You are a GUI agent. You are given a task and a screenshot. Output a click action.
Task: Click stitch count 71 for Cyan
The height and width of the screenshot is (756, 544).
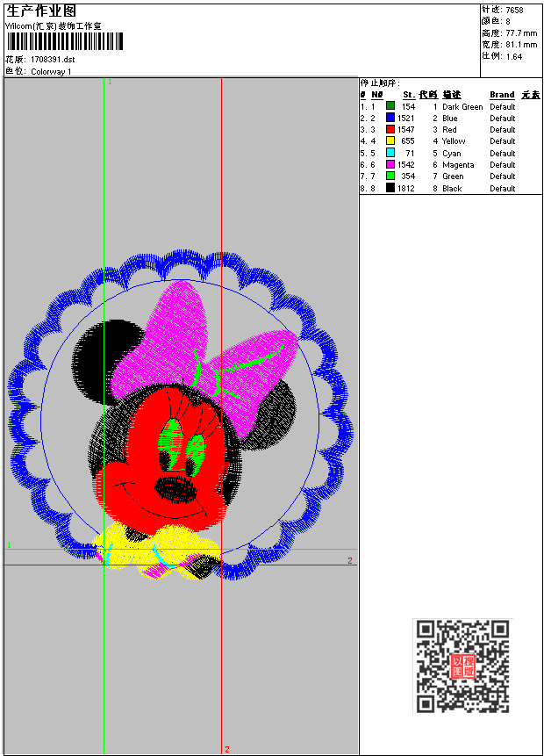click(x=410, y=154)
